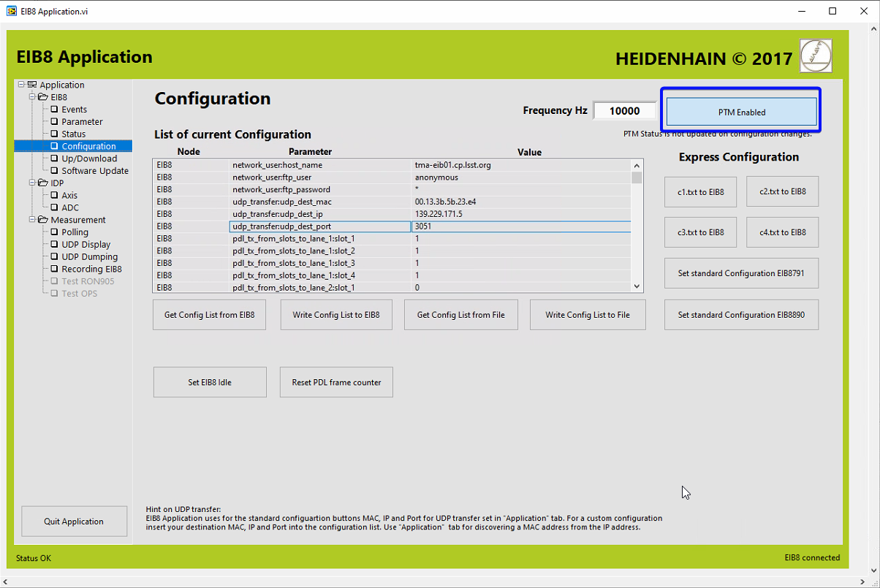Click the Status page icon in the tree

(x=54, y=134)
